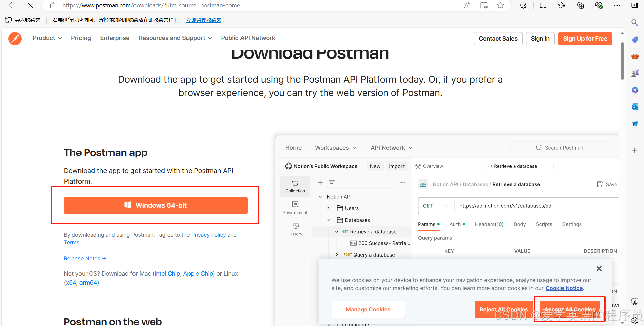
Task: Open the collections icon in the toolbar
Action: 580,5
